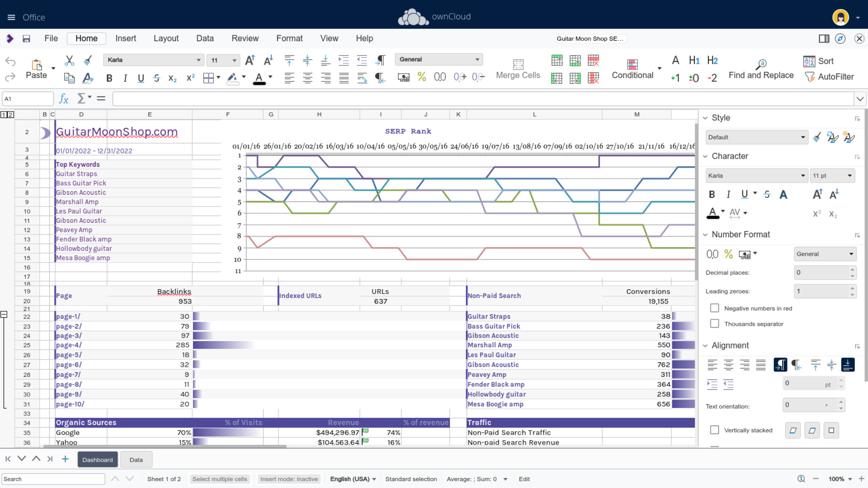
Task: Click the background highlight color swatch in toolbar
Action: coord(232,78)
